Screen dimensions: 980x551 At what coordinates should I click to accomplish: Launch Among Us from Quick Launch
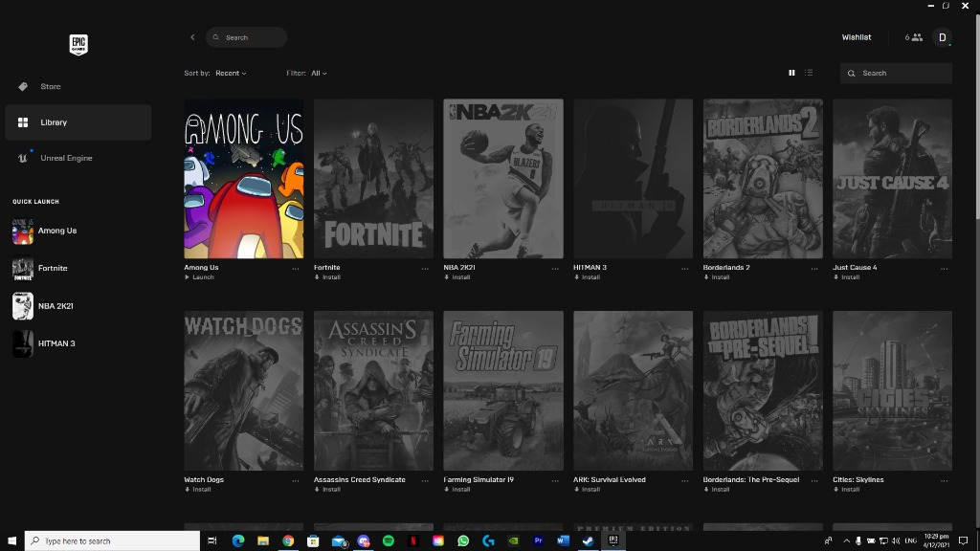tap(45, 231)
